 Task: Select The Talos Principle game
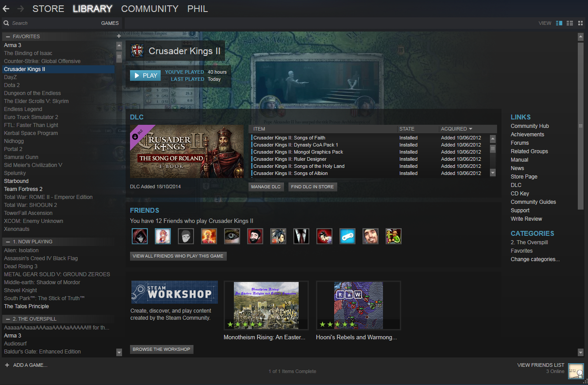click(x=26, y=306)
